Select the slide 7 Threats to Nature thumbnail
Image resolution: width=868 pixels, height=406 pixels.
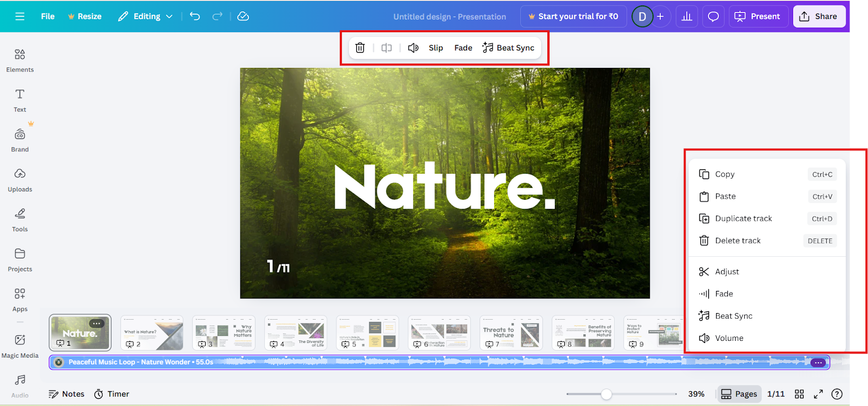coord(511,333)
